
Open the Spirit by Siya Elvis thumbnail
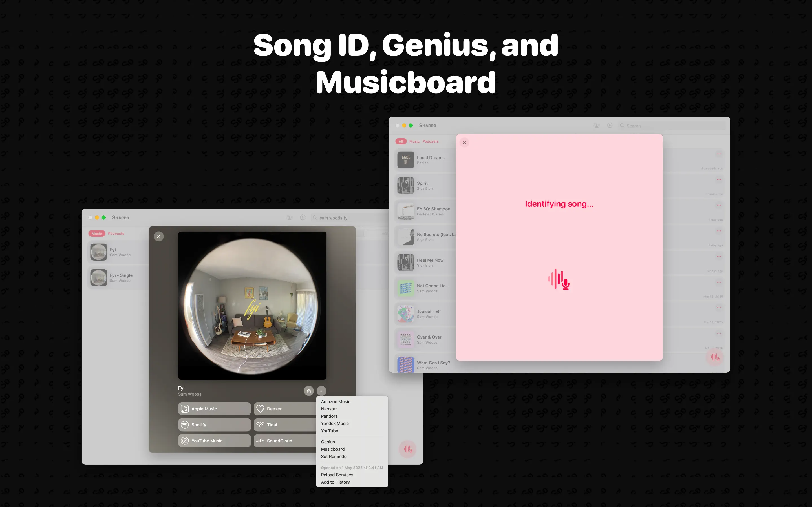(x=406, y=186)
